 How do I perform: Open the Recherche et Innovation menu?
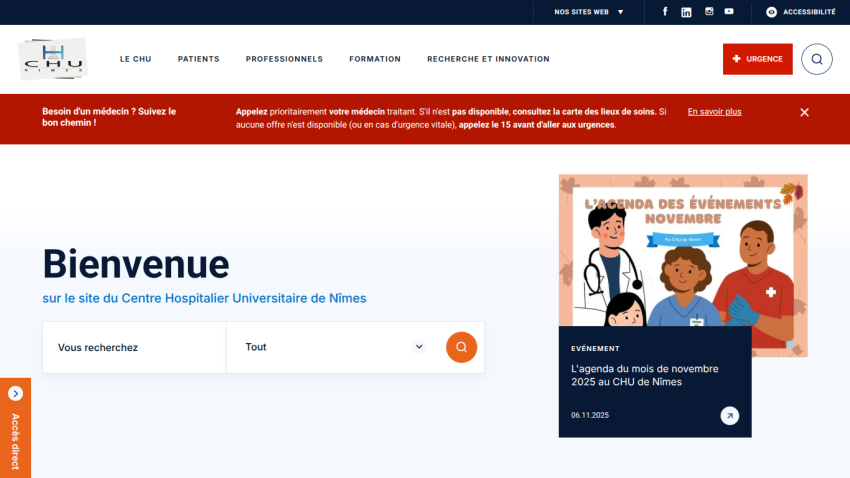point(488,59)
